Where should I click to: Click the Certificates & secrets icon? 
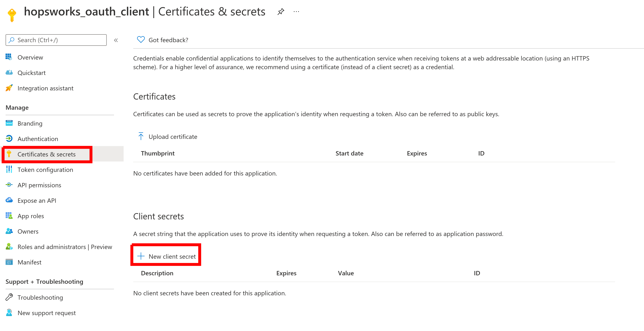click(9, 154)
